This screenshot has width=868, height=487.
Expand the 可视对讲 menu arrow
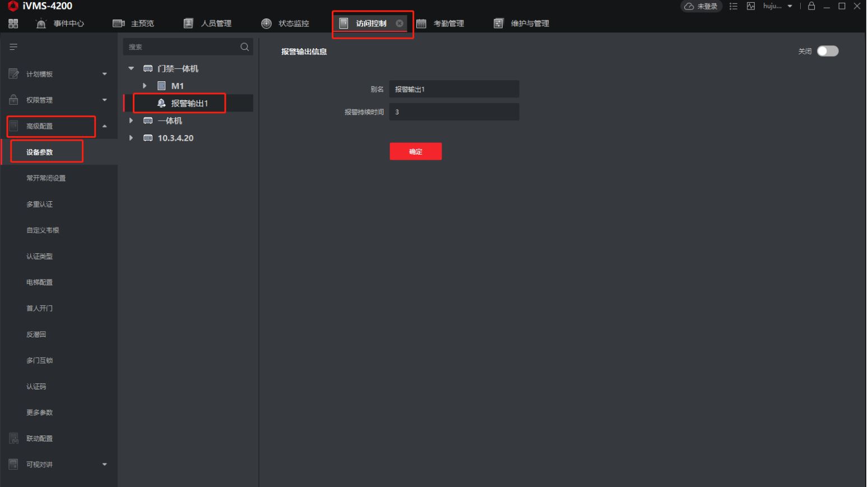(104, 465)
